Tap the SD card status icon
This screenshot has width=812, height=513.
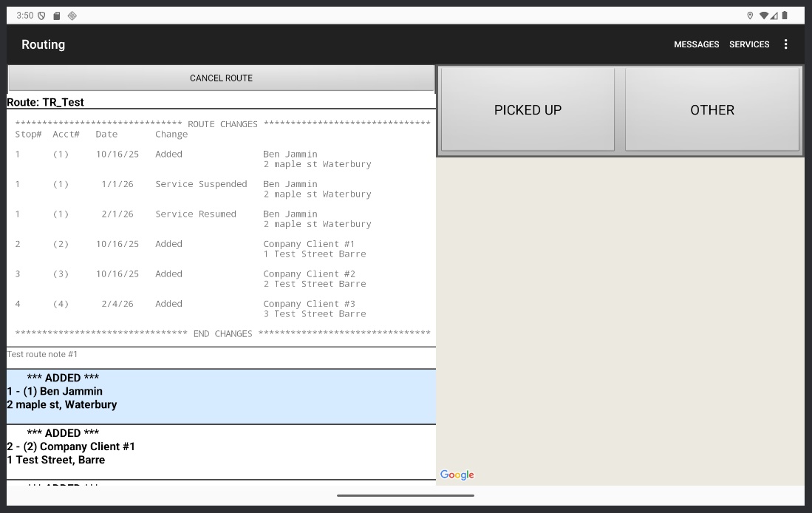56,16
